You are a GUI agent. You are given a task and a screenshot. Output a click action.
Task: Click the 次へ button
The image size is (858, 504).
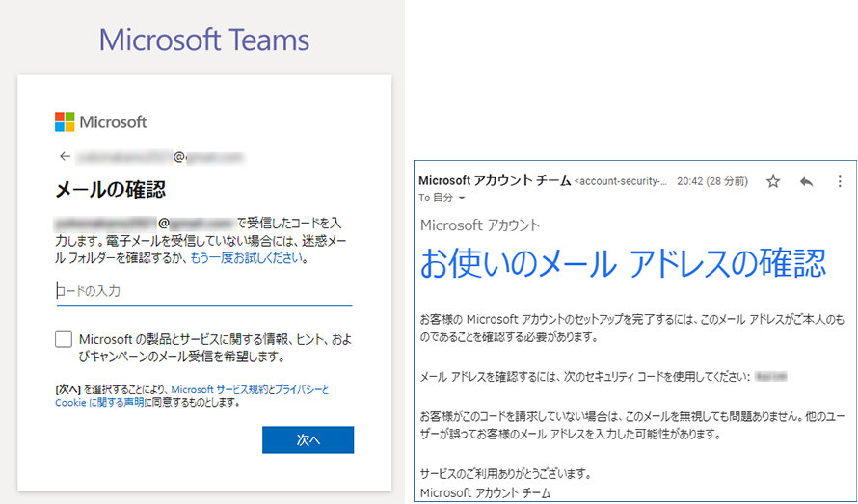click(308, 440)
